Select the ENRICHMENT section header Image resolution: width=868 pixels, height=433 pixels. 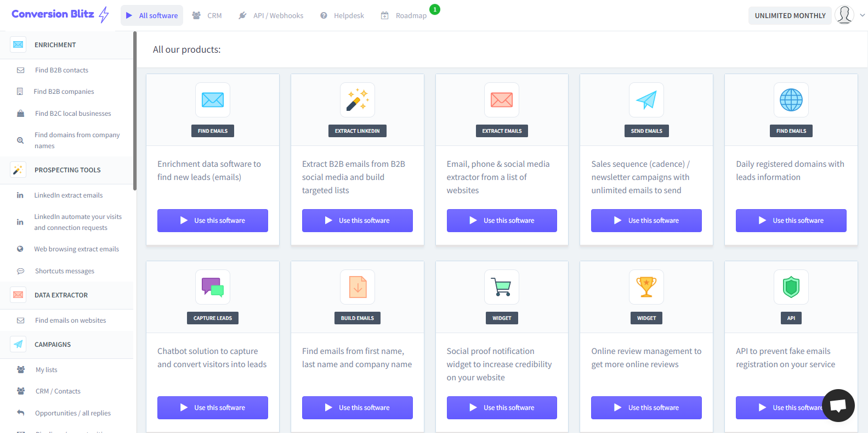[66, 45]
